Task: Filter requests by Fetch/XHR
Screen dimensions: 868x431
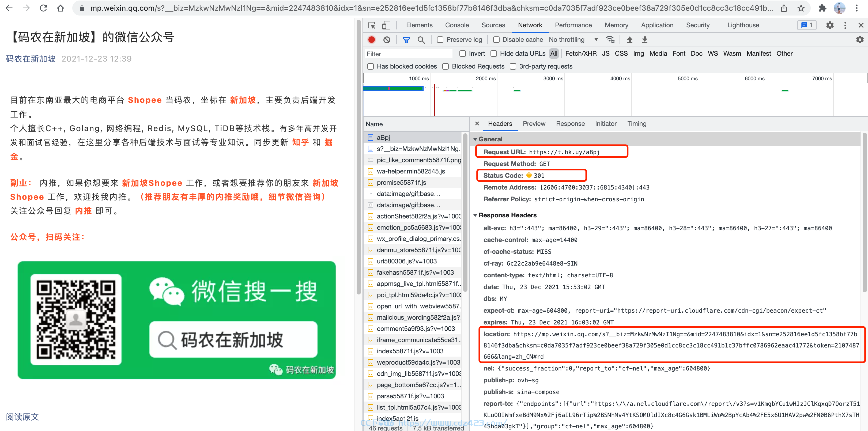Action: click(x=580, y=54)
